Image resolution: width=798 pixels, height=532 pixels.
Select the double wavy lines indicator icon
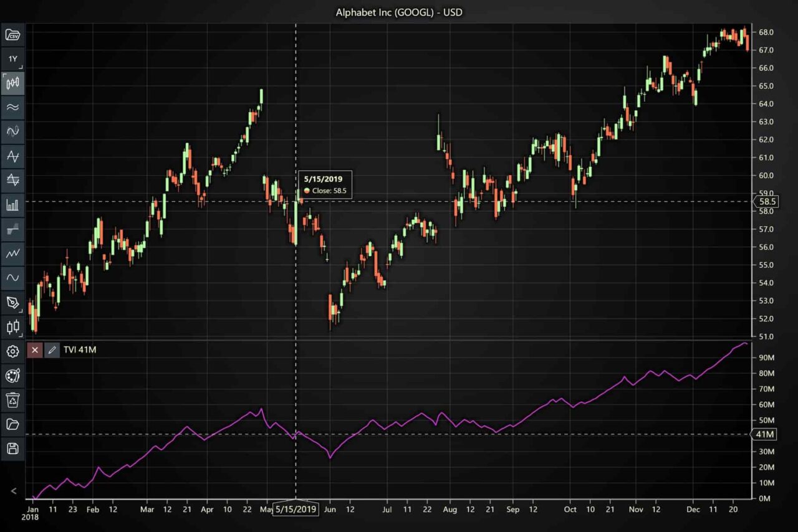pos(12,108)
